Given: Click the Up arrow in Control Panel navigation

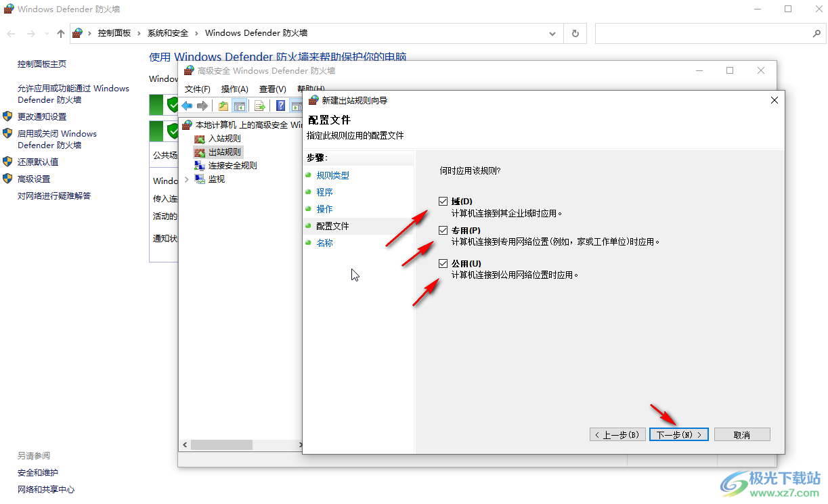Looking at the screenshot, I should [x=61, y=34].
